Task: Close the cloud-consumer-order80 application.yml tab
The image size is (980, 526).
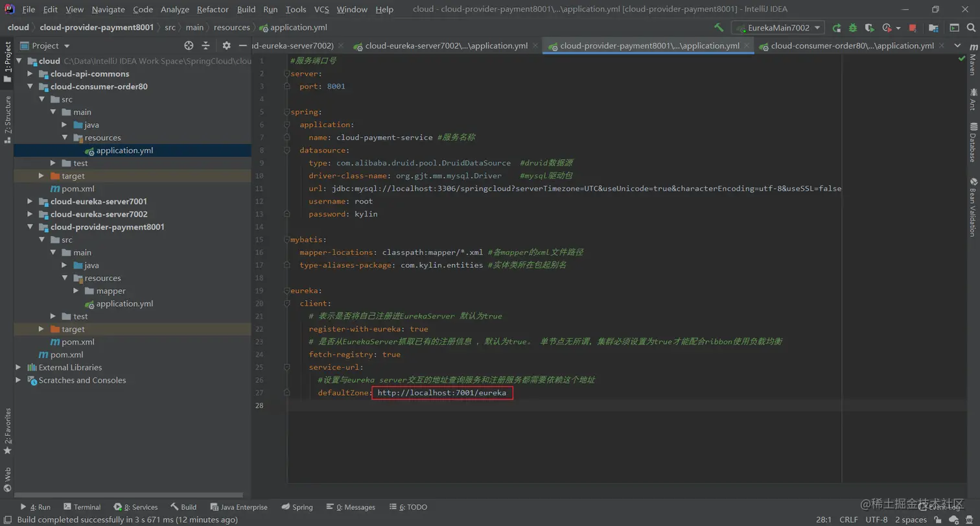Action: (940, 45)
